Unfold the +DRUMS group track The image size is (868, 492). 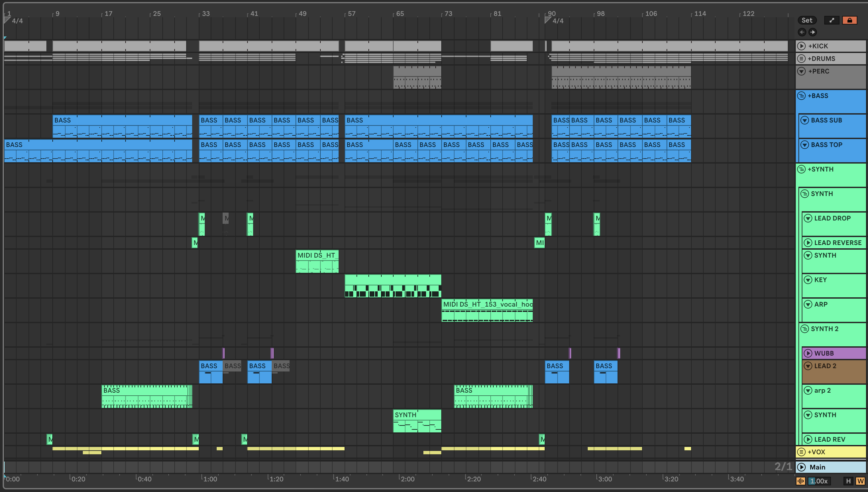801,59
